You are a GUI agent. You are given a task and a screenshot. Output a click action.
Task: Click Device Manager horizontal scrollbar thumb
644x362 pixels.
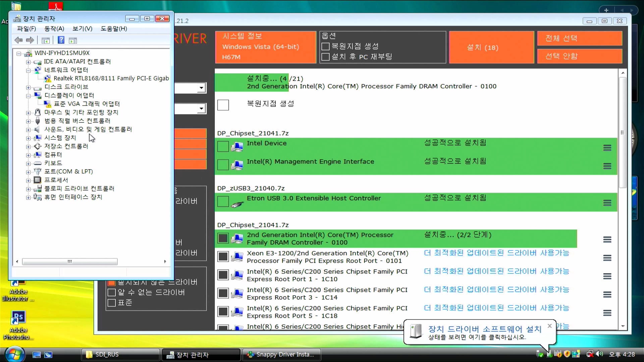click(70, 261)
